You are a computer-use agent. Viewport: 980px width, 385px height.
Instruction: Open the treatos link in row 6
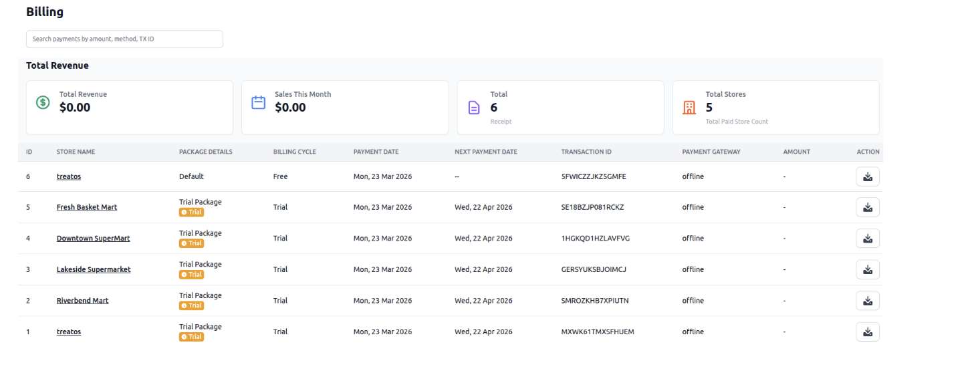point(69,176)
